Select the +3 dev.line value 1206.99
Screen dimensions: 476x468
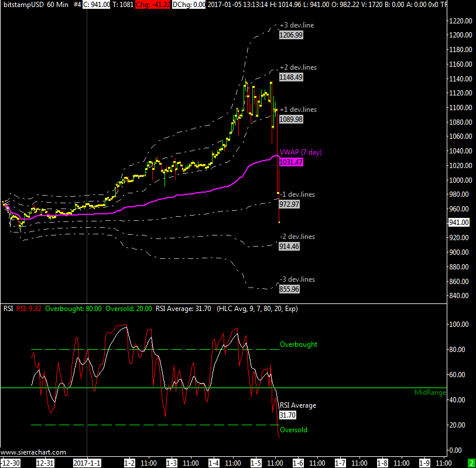291,35
